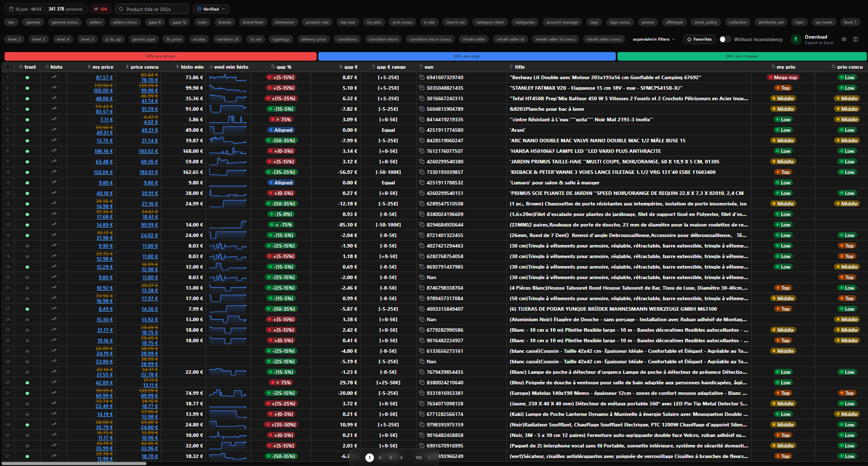868x466 pixels.
Task: Click the magnifier icon in the search box
Action: (x=121, y=9)
